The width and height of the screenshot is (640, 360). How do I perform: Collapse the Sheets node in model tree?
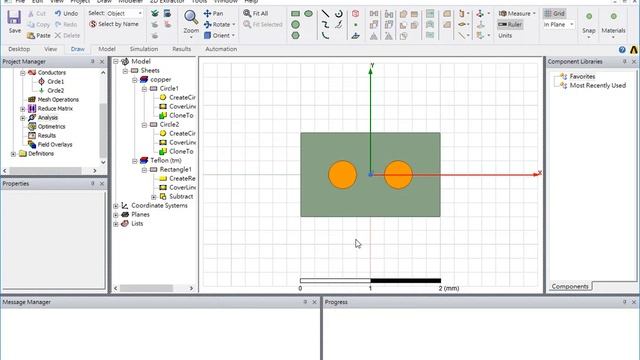click(x=125, y=71)
